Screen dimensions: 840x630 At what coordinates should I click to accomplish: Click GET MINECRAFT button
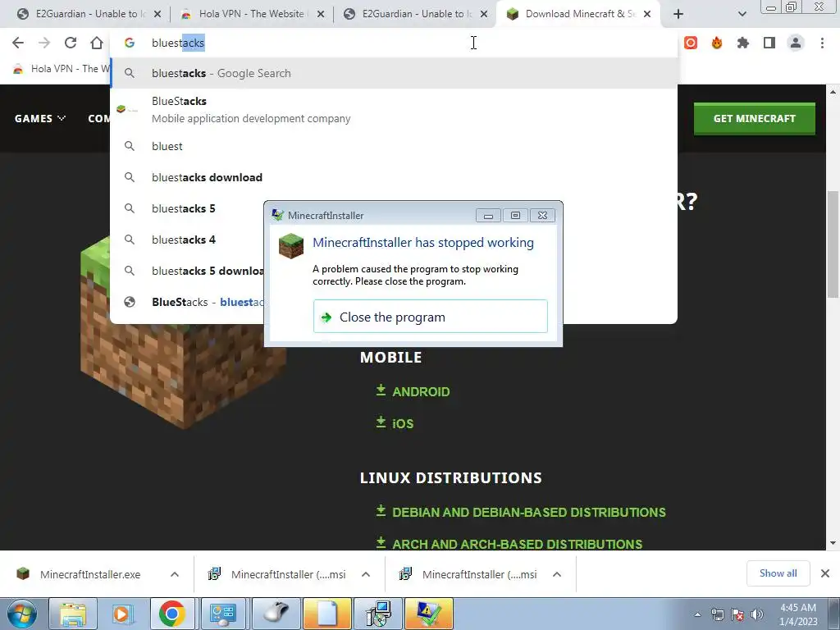point(755,118)
